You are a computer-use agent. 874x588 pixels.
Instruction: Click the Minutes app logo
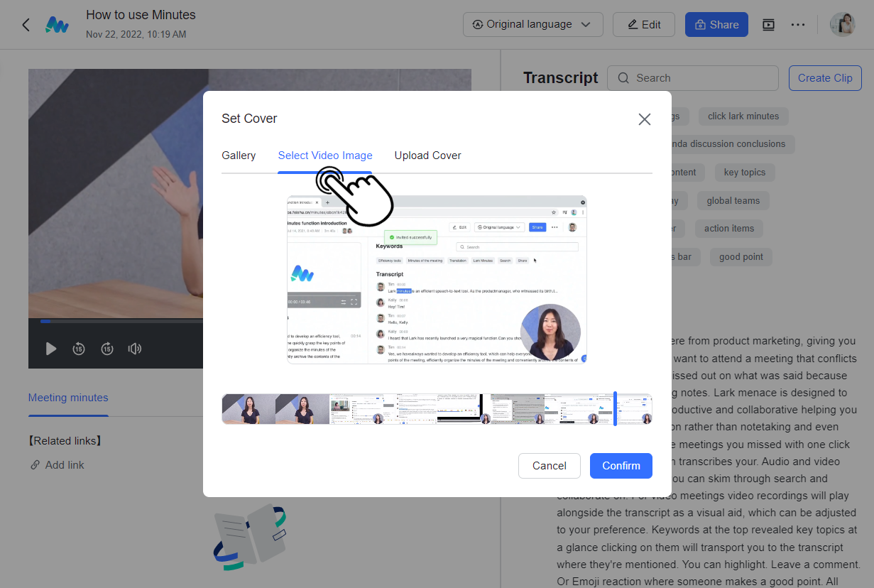pos(57,25)
